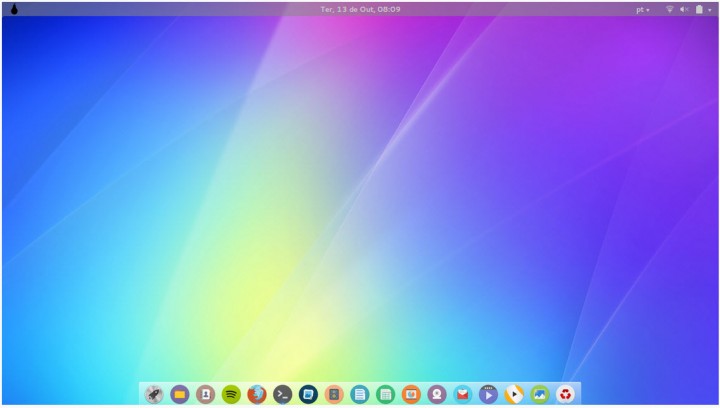Image resolution: width=720 pixels, height=408 pixels.
Task: Open the rocket launcher icon in the dock
Action: 154,394
